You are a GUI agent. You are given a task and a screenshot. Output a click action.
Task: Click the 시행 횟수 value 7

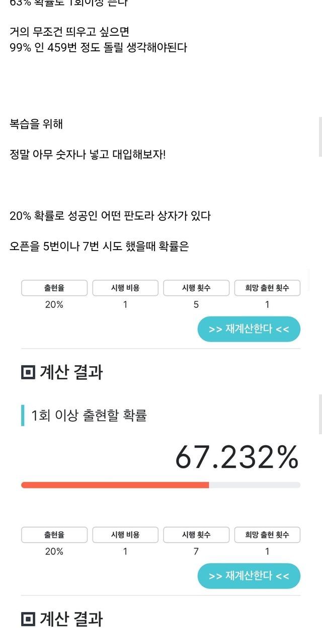tap(196, 551)
